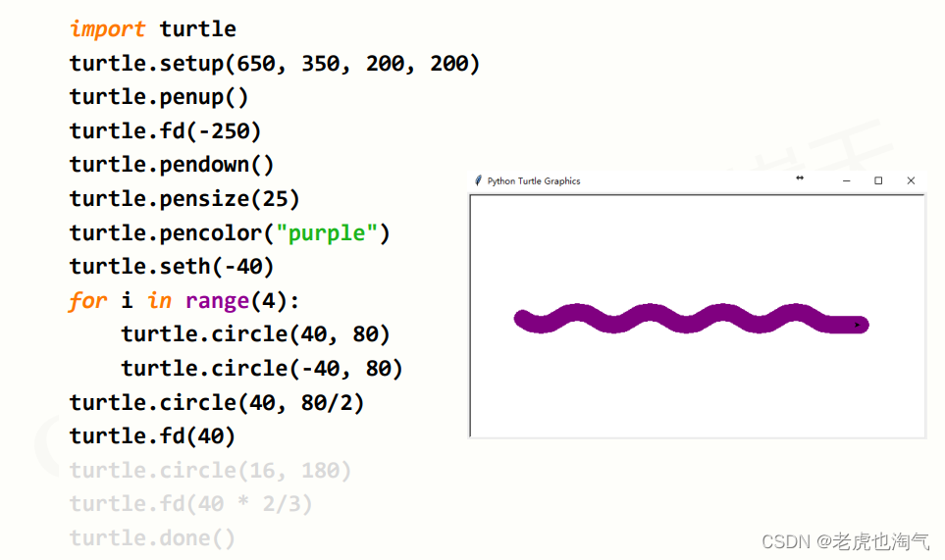Close the Python Turtle Graphics window

coord(911,180)
